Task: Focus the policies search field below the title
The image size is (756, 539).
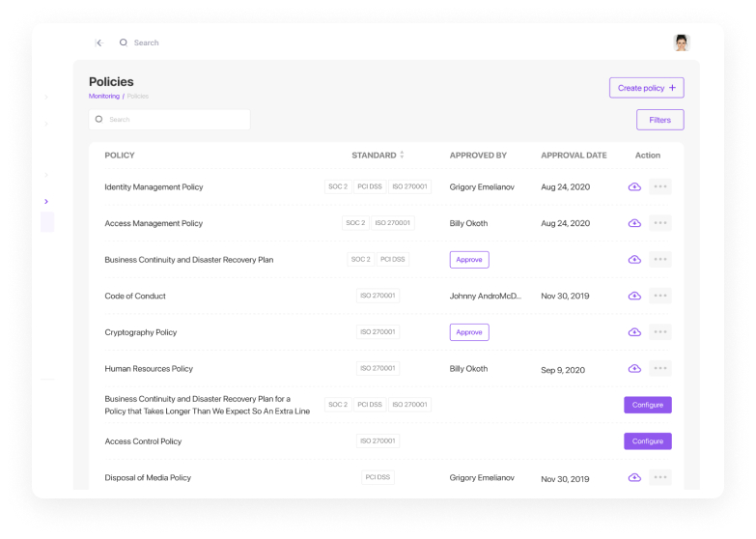Action: pyautogui.click(x=170, y=120)
